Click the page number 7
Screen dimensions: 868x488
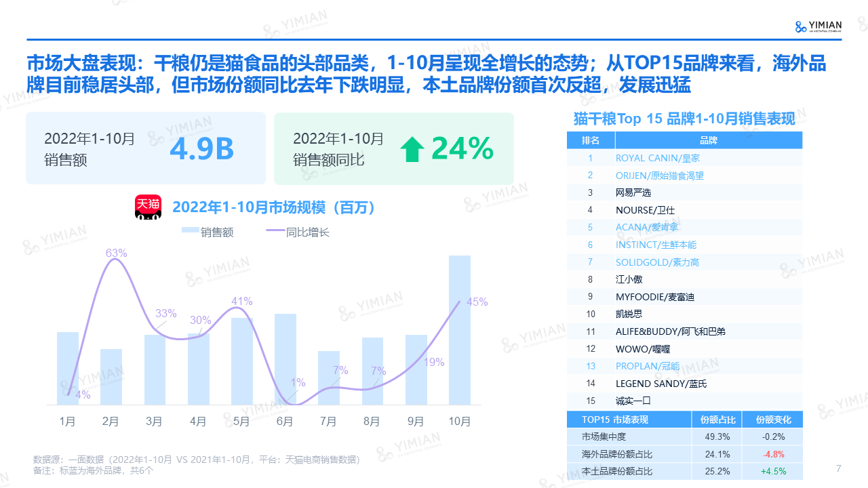(838, 468)
